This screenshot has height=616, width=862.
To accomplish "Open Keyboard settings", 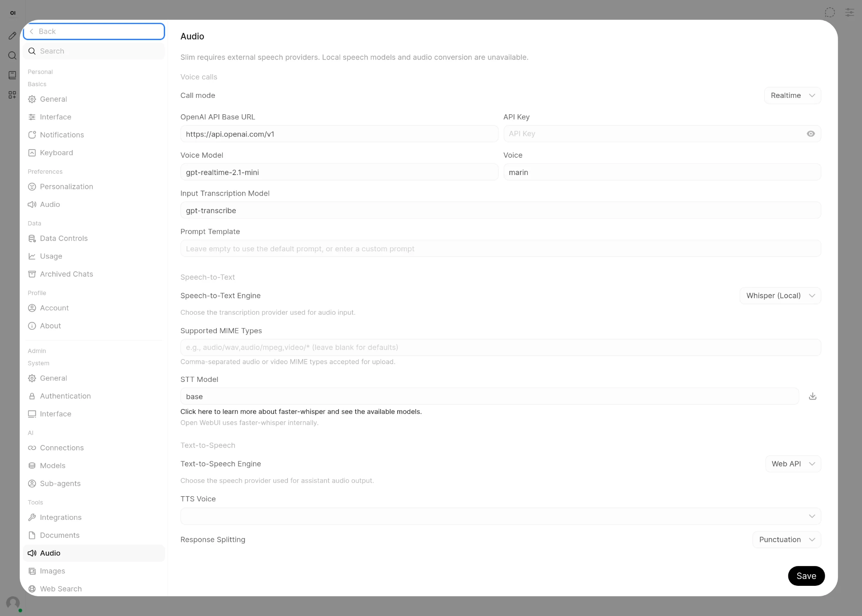I will (94, 153).
